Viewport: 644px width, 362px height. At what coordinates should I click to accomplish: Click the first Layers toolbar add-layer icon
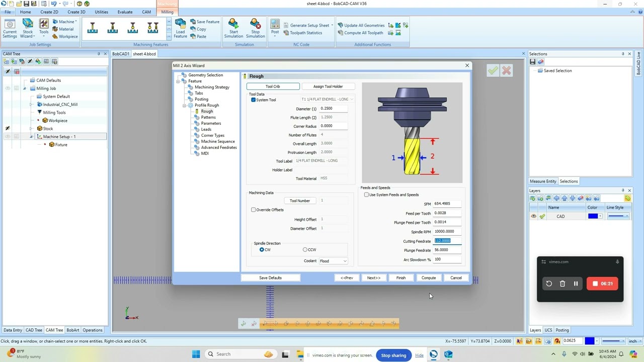click(533, 199)
